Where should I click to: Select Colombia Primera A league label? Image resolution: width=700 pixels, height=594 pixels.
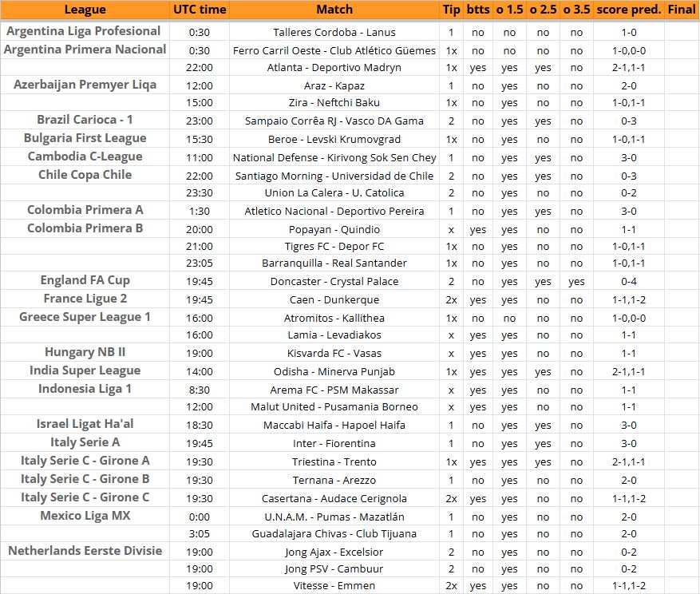coord(85,210)
